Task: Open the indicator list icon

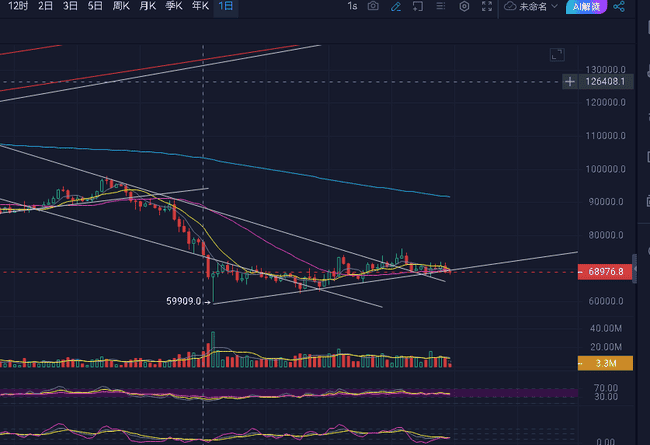Action: [x=440, y=6]
